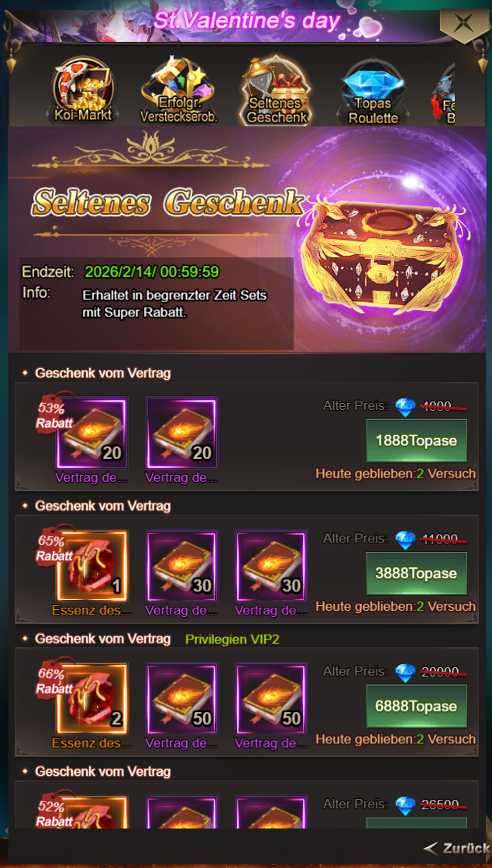Click the Essenz item in the 52% Rabatt pack
Image resolution: width=492 pixels, height=868 pixels.
92,811
